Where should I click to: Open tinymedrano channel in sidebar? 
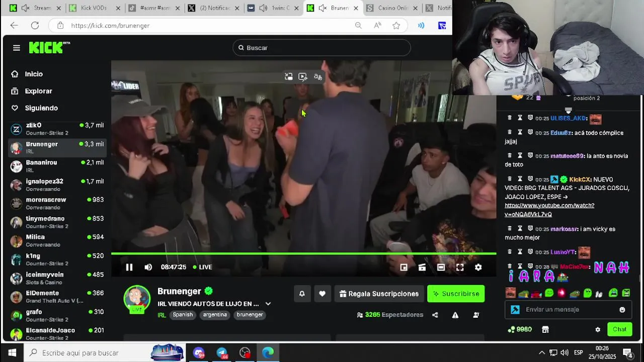57,222
